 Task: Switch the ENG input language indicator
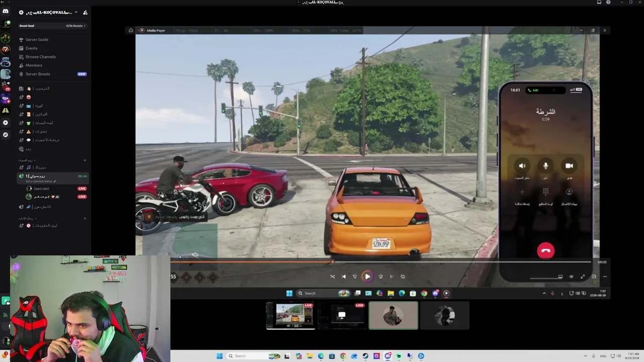pyautogui.click(x=604, y=356)
